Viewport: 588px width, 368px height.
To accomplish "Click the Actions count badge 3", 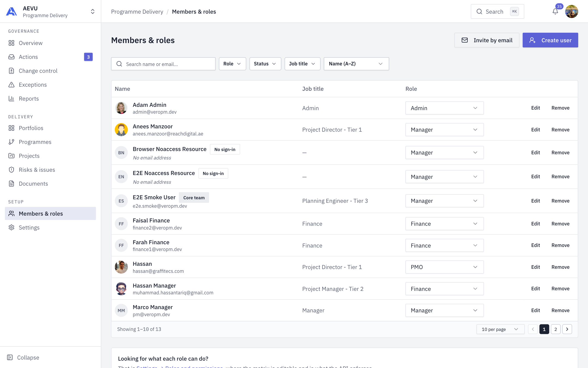I will (88, 57).
